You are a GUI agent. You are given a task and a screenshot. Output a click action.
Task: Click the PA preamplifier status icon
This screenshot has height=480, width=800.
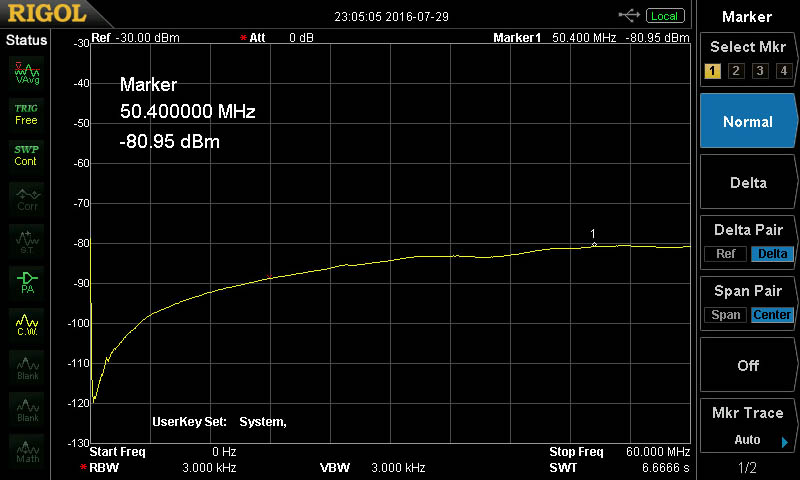coord(26,281)
